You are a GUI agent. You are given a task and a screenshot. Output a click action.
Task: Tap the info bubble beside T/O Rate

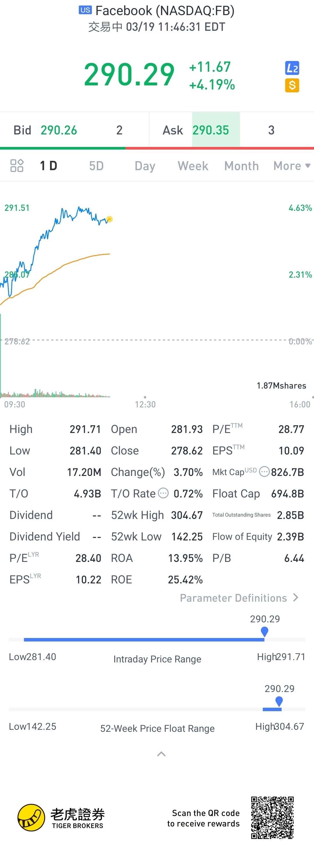tap(163, 493)
